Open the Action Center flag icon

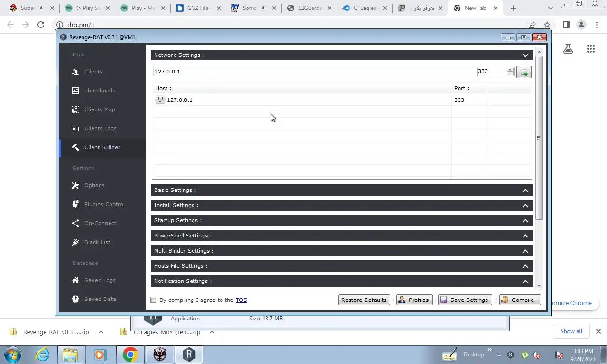pos(560,355)
